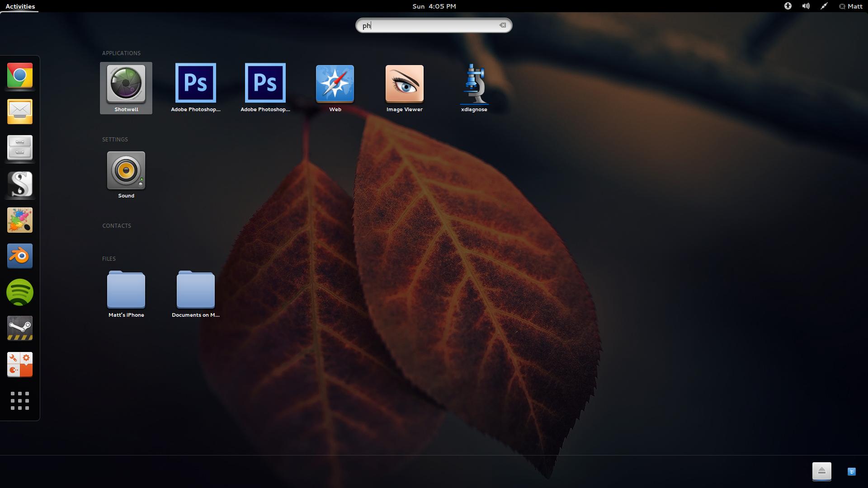Open Sound settings
Image resolution: width=868 pixels, height=488 pixels.
126,174
